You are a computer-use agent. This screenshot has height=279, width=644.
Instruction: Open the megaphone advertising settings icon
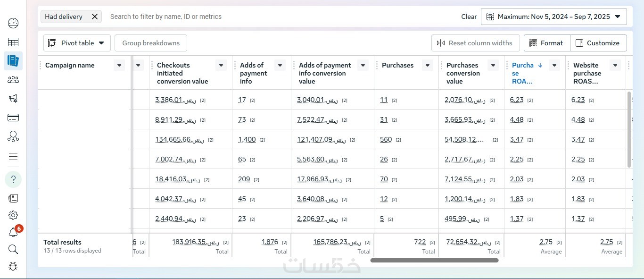[13, 99]
